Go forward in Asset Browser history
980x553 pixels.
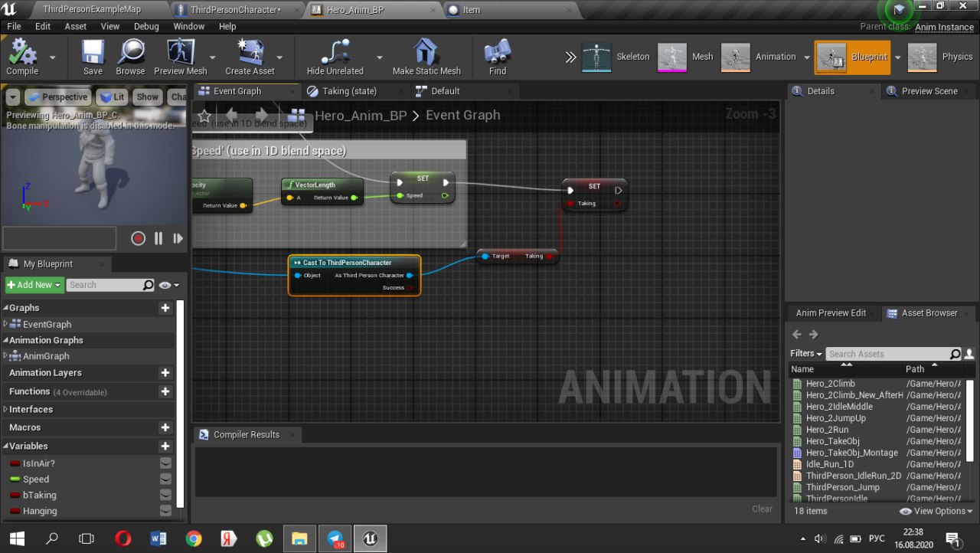[814, 335]
